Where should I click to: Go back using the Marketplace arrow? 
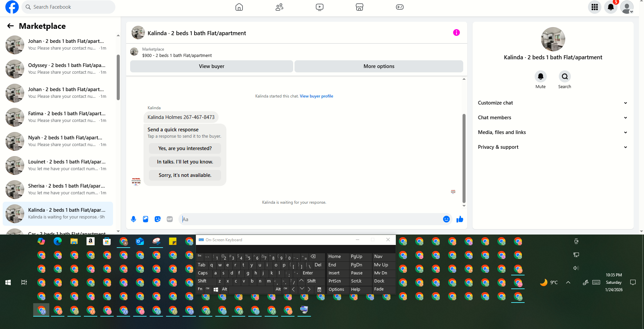11,26
